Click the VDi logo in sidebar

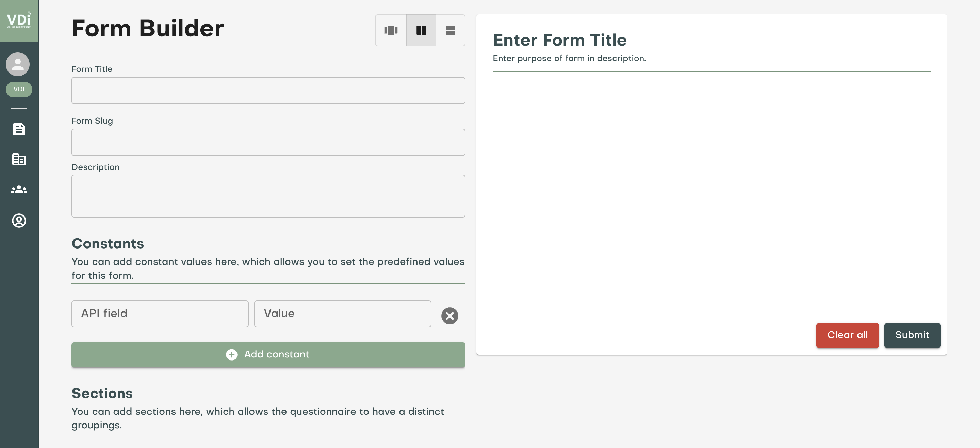[19, 20]
